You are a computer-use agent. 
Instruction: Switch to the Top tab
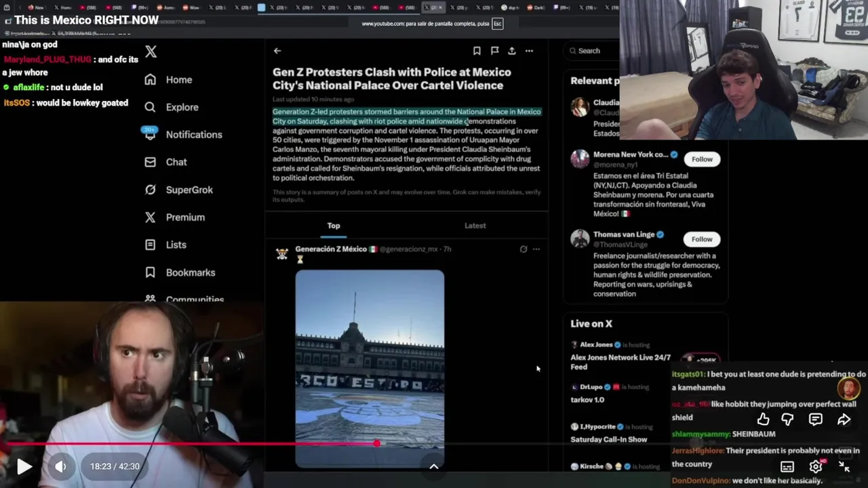[x=334, y=226]
